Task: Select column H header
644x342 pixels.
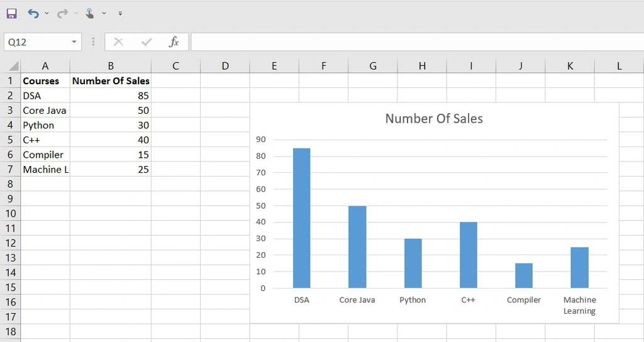Action: click(422, 65)
